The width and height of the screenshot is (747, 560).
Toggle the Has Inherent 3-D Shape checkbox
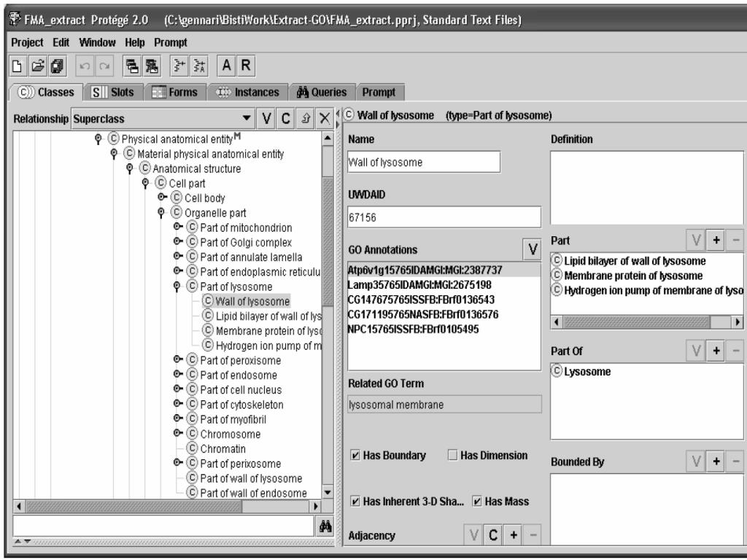click(x=355, y=501)
